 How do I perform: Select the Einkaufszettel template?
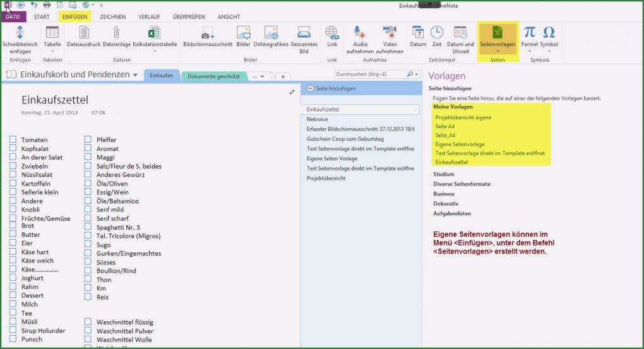[x=451, y=162]
